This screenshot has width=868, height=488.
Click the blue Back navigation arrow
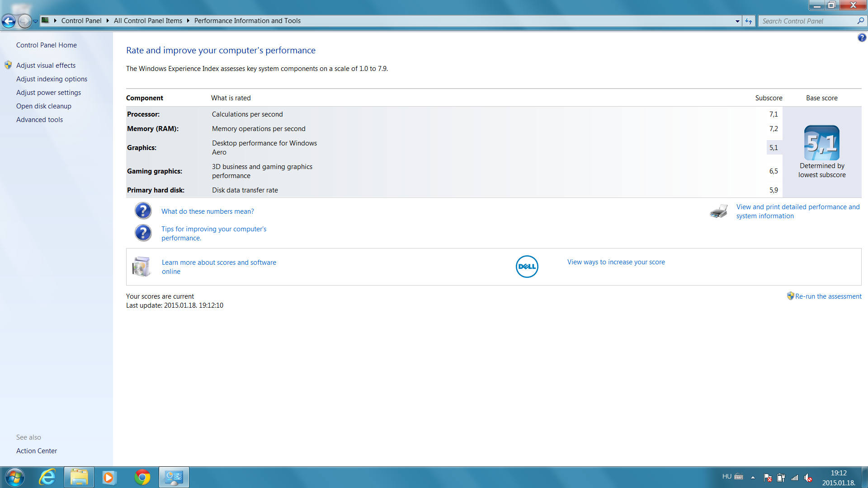(x=9, y=21)
